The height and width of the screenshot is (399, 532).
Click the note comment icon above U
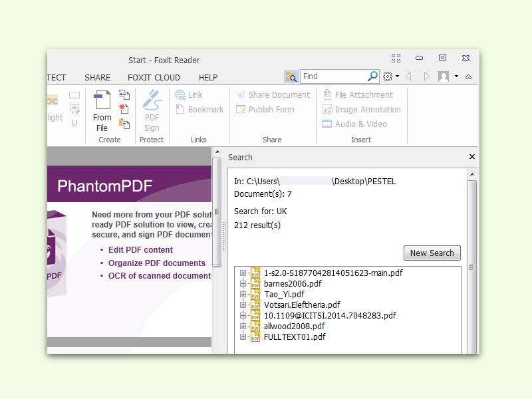(x=74, y=109)
